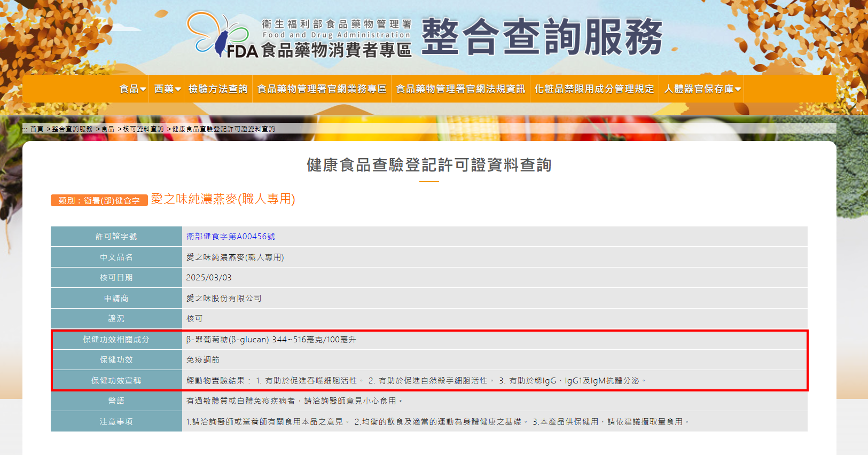Click the orange product title 愛之味純濃燕麥(職人專用)

click(223, 199)
